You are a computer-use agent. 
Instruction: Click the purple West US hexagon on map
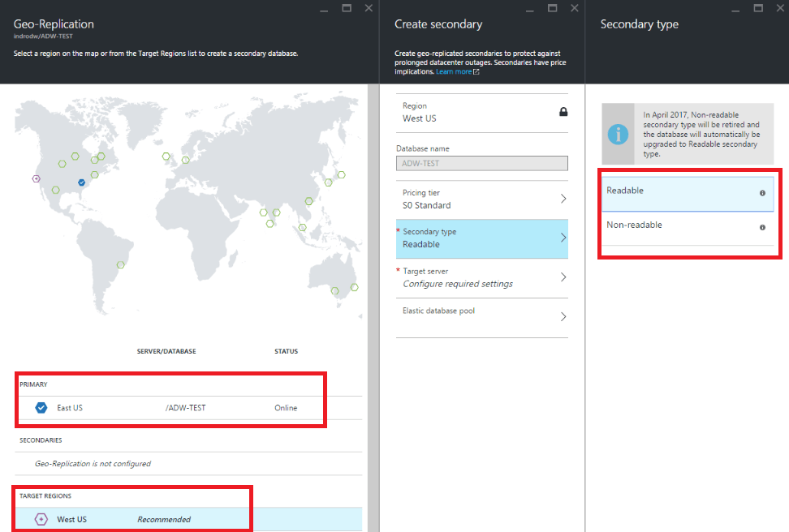(35, 178)
